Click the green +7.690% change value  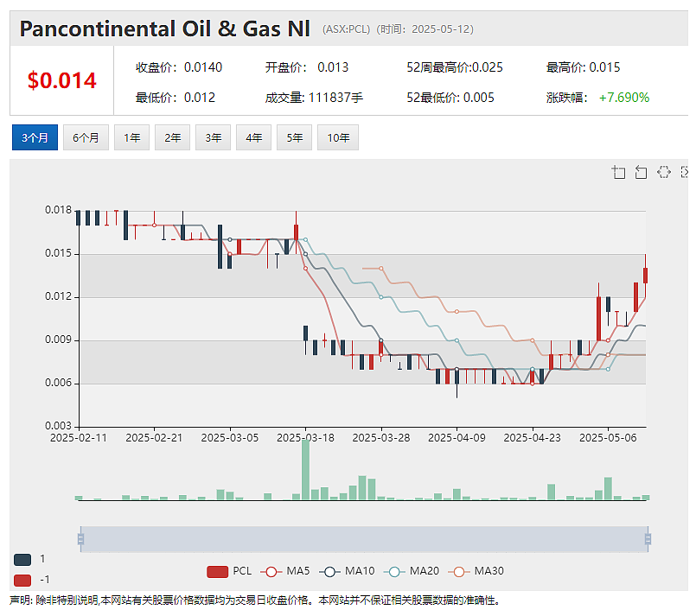[x=624, y=98]
